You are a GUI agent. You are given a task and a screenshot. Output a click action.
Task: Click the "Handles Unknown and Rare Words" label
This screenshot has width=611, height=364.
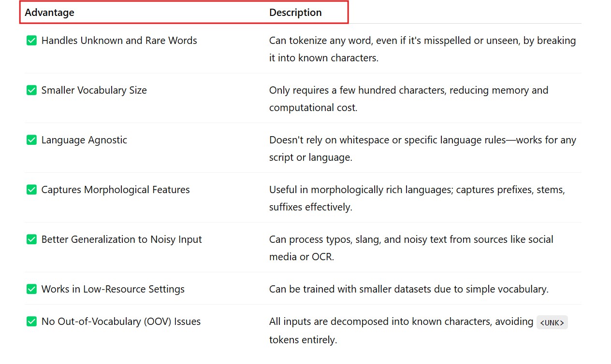tap(119, 41)
